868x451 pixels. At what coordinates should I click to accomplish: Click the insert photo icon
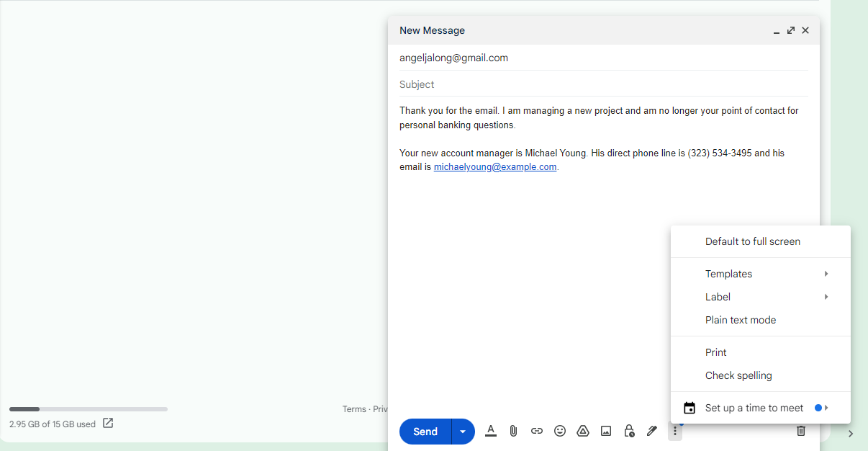606,431
